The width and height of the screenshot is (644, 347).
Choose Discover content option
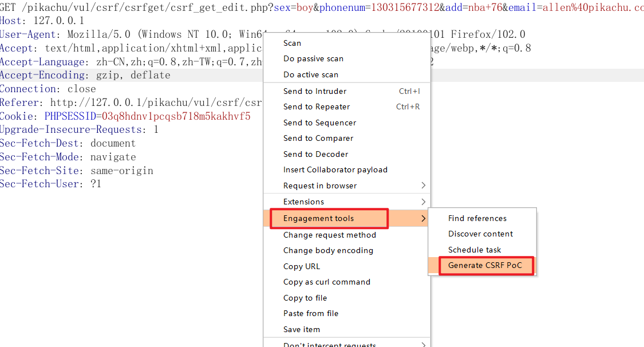pos(480,234)
